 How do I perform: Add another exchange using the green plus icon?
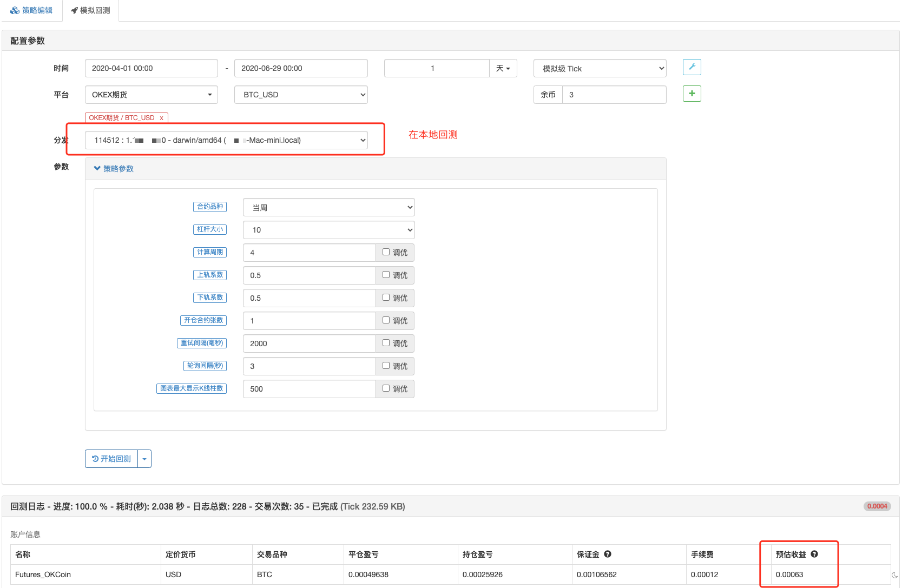point(692,93)
